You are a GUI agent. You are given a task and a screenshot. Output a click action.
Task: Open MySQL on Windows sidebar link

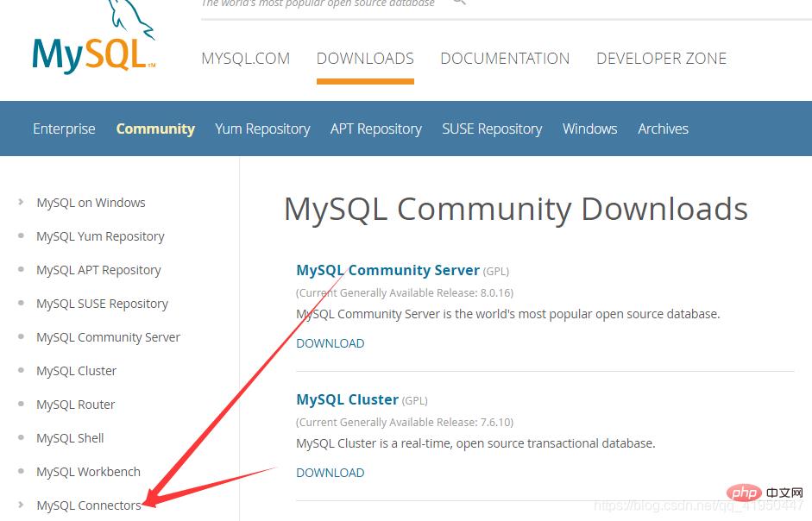91,203
